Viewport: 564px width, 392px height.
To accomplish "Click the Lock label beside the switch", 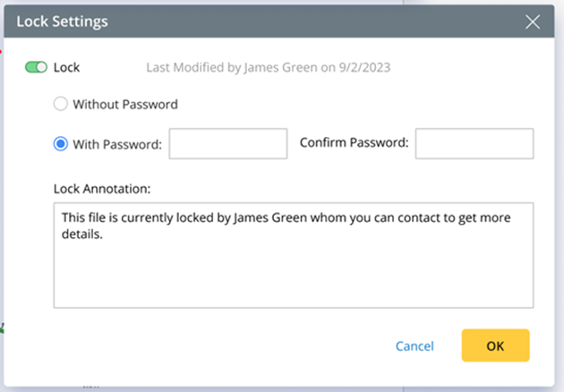I will click(x=67, y=67).
